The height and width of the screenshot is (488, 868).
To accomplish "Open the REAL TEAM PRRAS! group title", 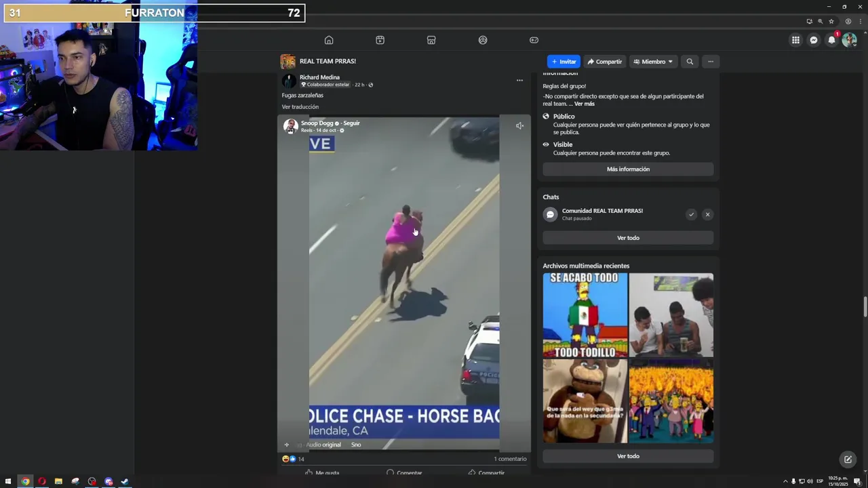I will (x=328, y=61).
